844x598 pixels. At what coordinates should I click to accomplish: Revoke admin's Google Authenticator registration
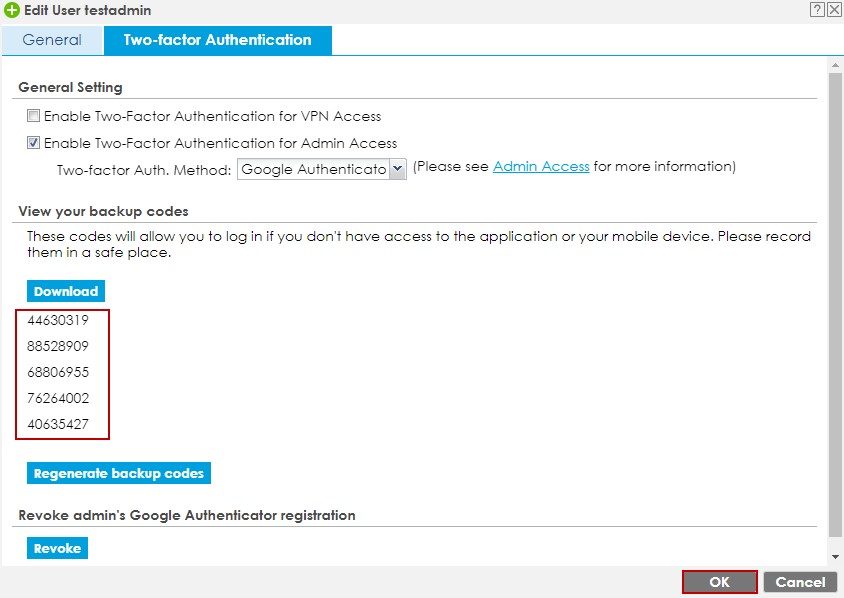pyautogui.click(x=57, y=549)
